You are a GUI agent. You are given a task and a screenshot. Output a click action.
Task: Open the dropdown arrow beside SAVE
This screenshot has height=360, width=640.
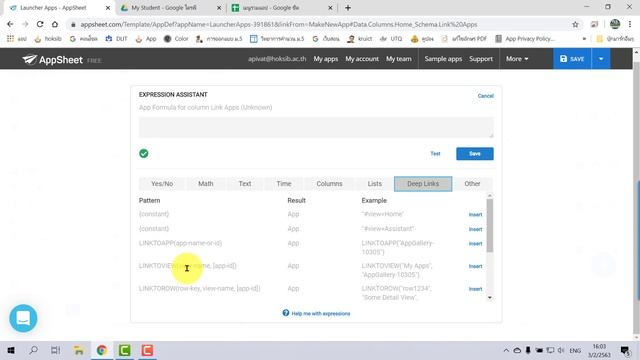[x=601, y=59]
